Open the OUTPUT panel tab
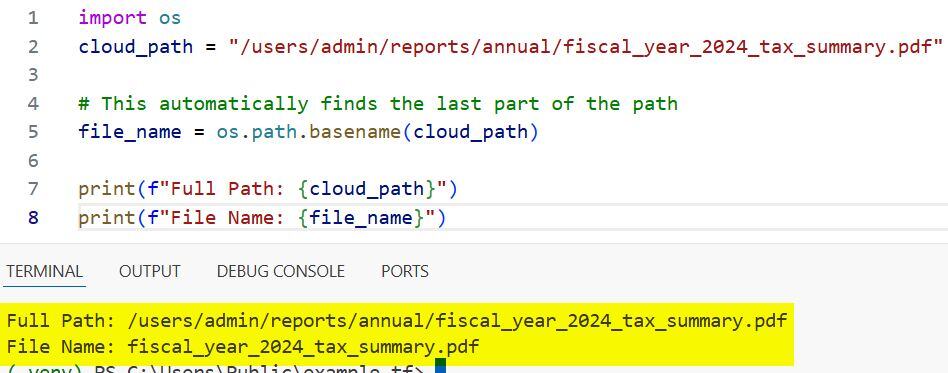The image size is (948, 373). pyautogui.click(x=149, y=271)
